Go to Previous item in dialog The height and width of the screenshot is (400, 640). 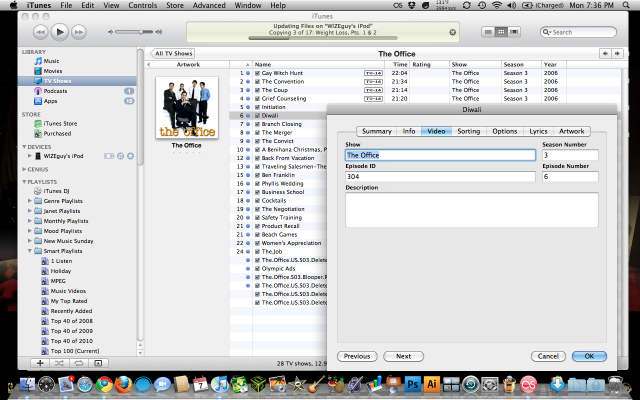[x=357, y=356]
